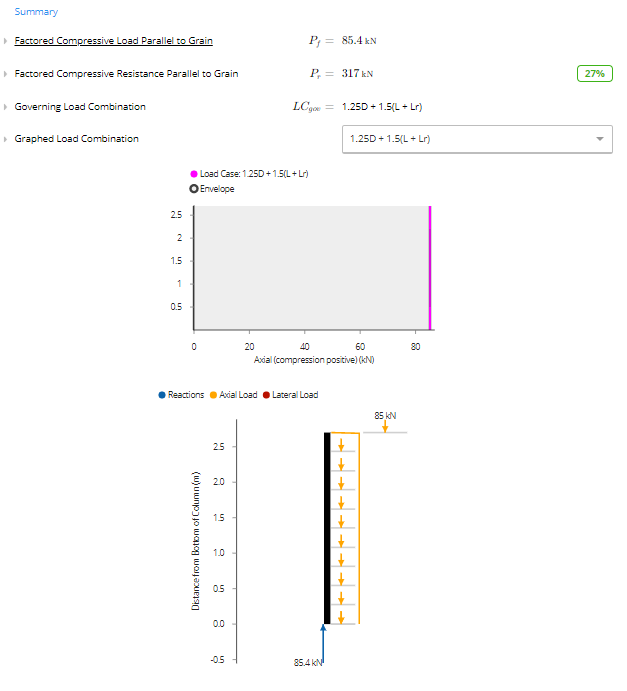Toggle the Envelope legend circle
The height and width of the screenshot is (691, 627).
pyautogui.click(x=193, y=189)
